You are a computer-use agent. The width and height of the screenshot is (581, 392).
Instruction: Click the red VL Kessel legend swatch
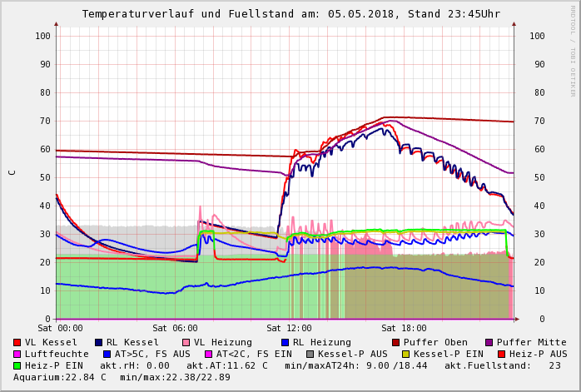(x=17, y=342)
